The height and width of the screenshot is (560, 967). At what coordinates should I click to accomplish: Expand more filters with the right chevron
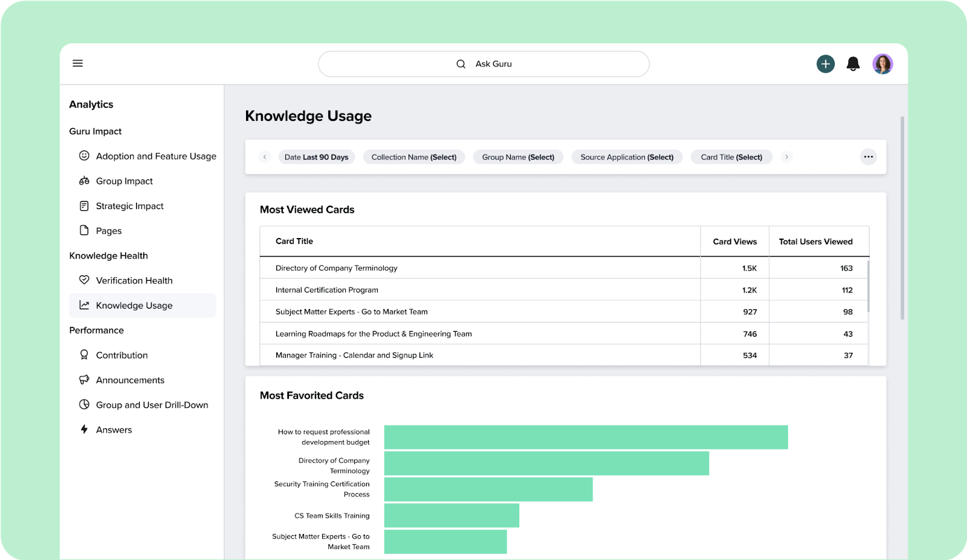(x=786, y=156)
